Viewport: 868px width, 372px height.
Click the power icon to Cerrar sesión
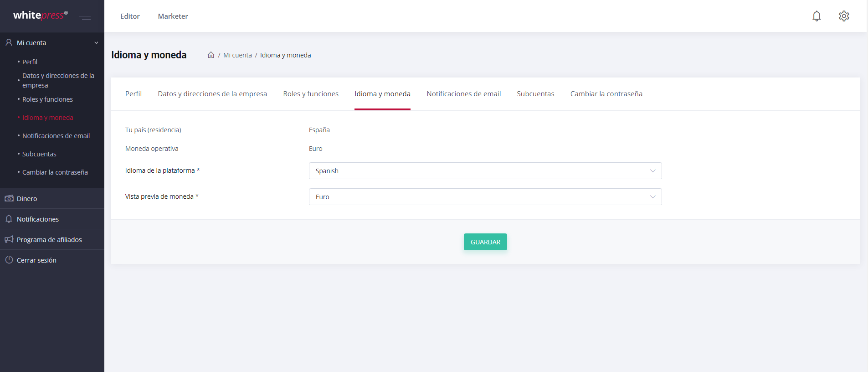pos(9,260)
